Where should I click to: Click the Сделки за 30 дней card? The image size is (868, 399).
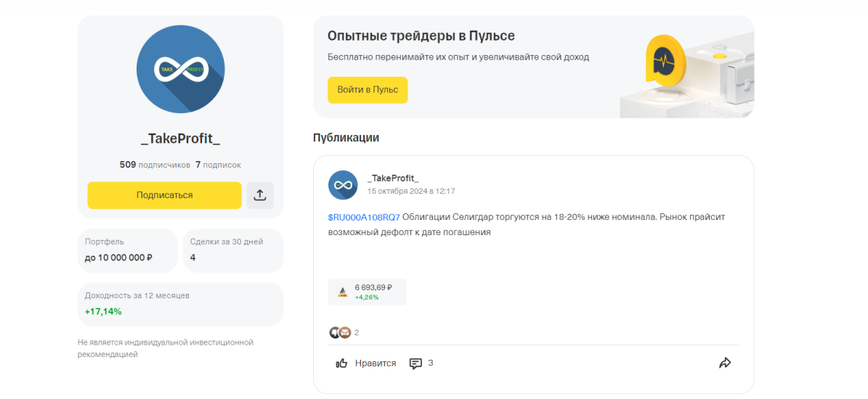point(232,250)
